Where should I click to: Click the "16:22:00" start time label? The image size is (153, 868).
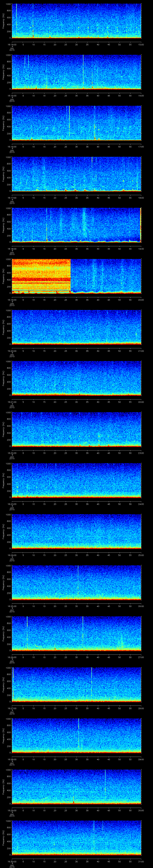12,453
